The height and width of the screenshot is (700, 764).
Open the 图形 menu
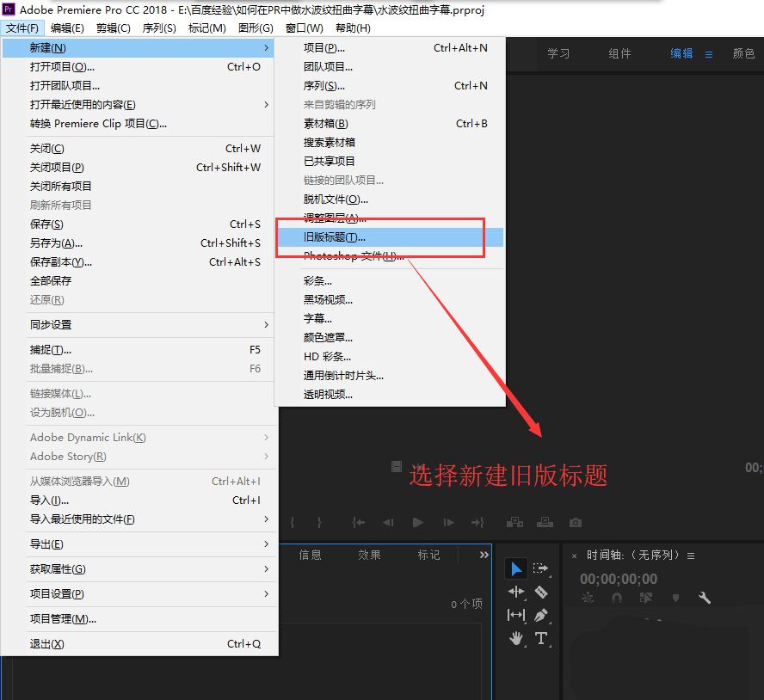[x=256, y=28]
